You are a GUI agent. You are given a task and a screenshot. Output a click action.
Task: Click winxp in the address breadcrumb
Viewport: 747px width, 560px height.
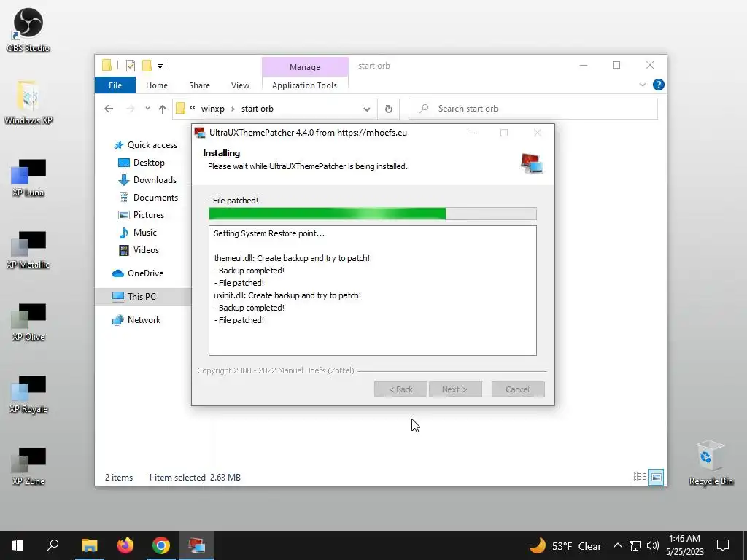point(212,109)
